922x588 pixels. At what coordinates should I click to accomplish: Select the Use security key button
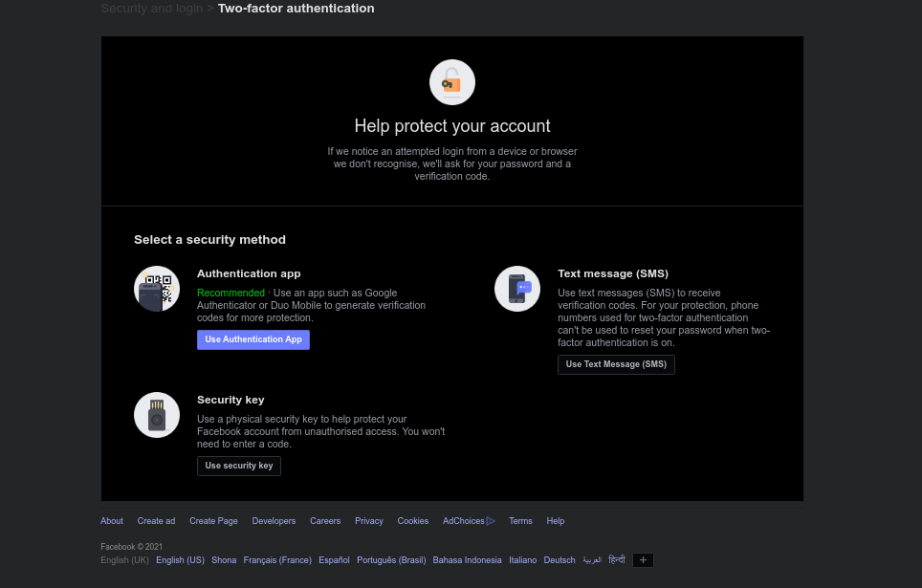[239, 466]
